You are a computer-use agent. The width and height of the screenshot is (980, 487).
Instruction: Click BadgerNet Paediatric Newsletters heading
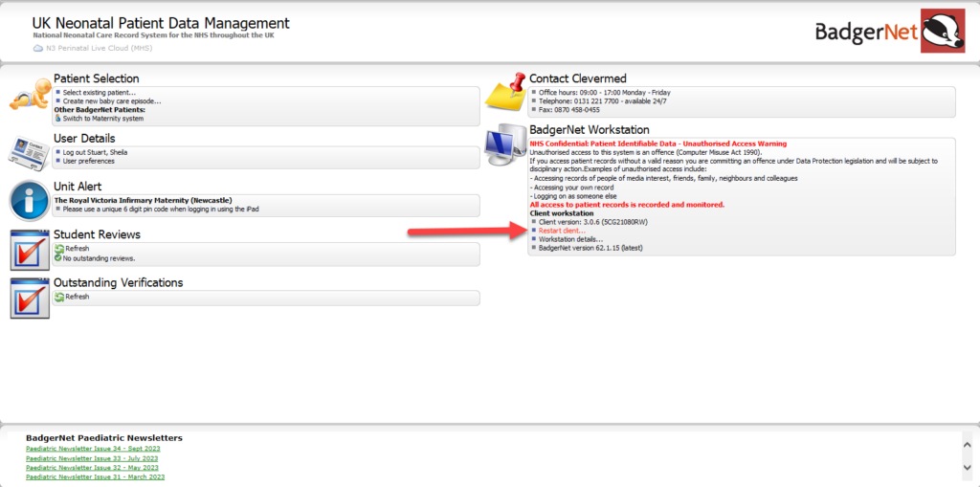[104, 437]
